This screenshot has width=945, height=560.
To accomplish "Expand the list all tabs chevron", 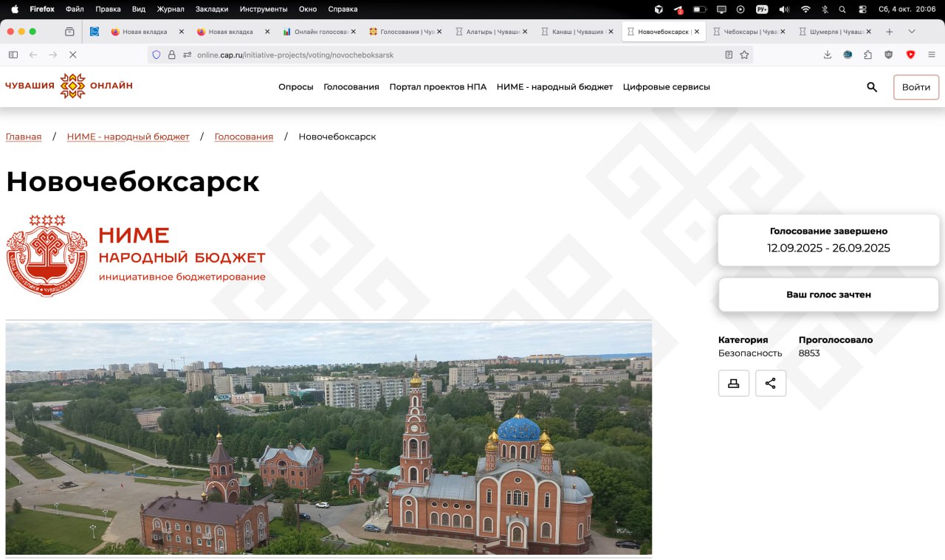I will pos(912,32).
